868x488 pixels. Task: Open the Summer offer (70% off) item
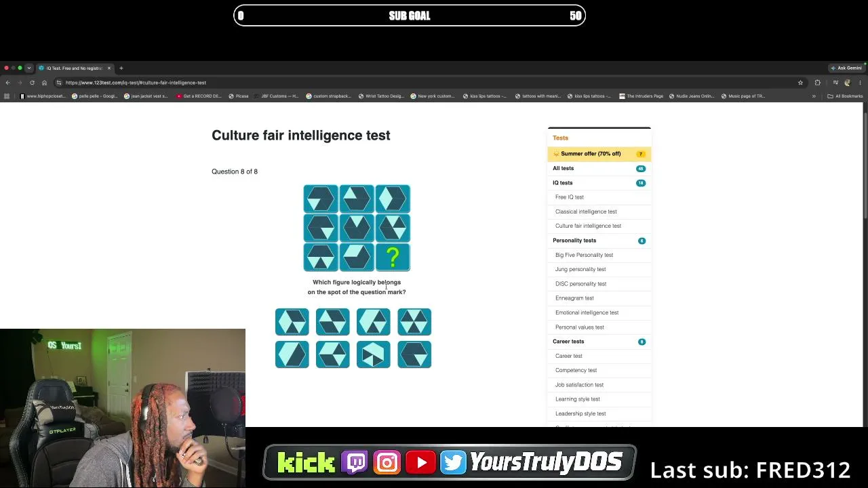tap(599, 154)
